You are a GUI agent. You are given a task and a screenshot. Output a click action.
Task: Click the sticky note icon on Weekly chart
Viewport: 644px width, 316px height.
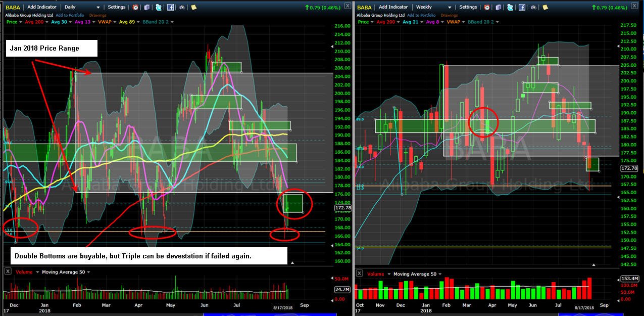[546, 7]
